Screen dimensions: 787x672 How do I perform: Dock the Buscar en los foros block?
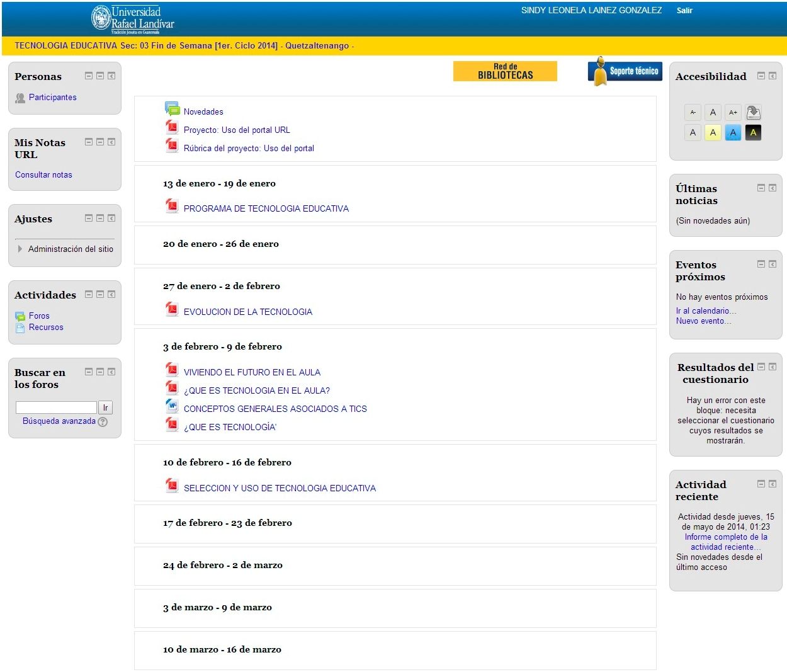click(x=111, y=372)
